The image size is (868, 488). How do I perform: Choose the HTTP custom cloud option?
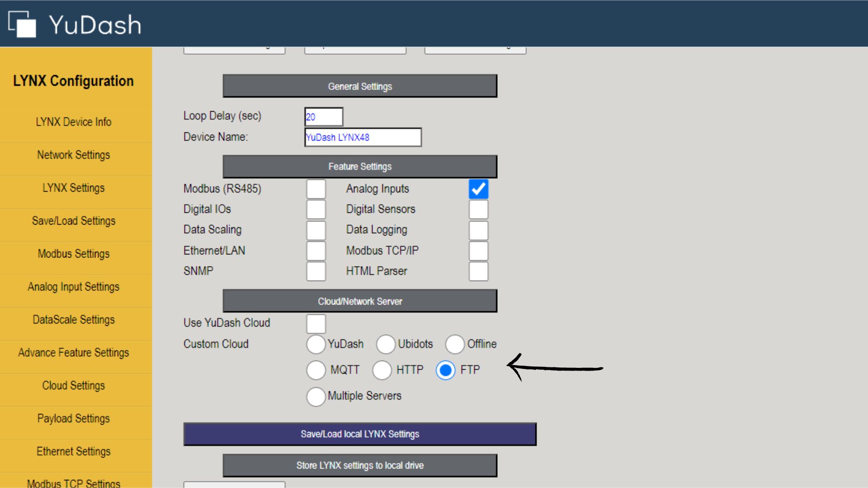[382, 370]
